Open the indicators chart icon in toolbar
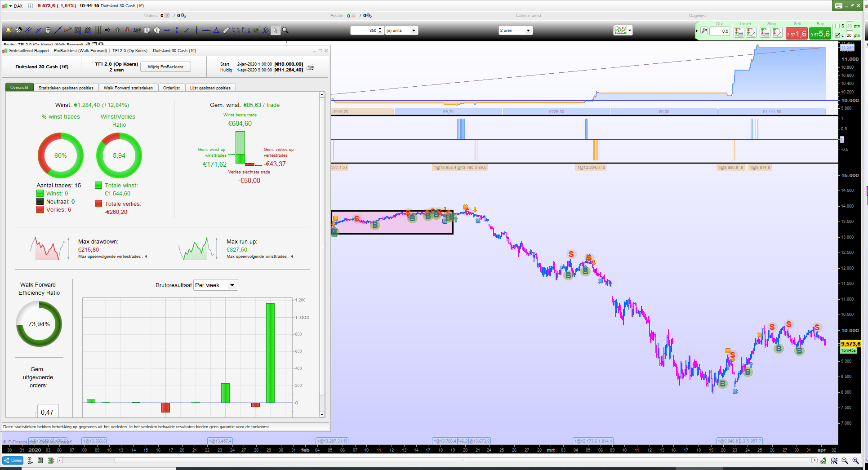The width and height of the screenshot is (868, 470). pos(620,31)
